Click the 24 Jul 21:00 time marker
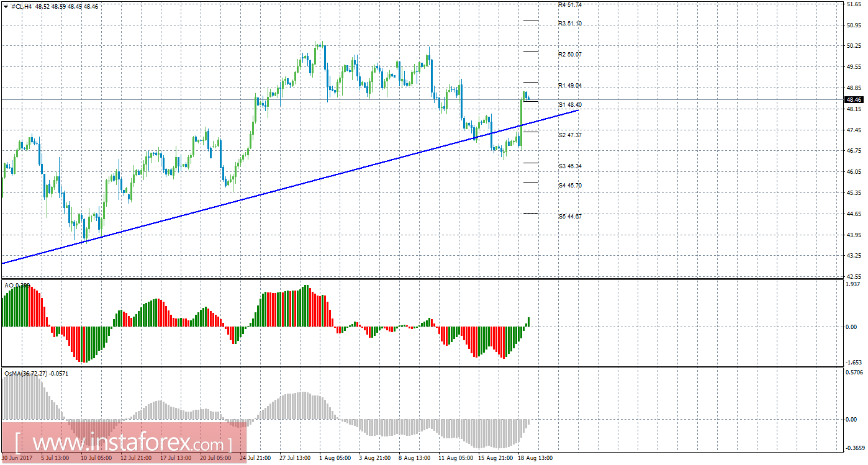 (x=255, y=458)
